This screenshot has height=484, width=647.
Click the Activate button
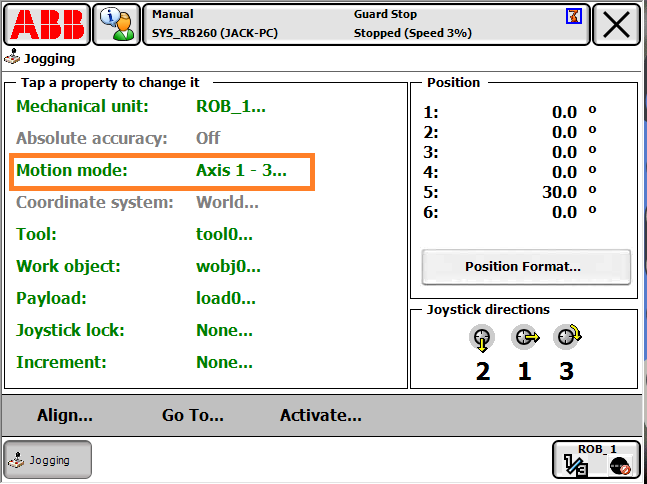coord(320,416)
